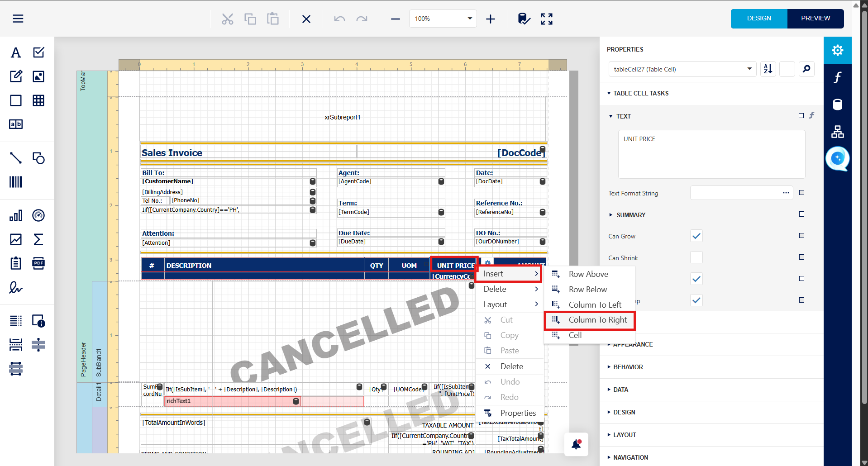This screenshot has height=466, width=868.
Task: Click the search icon in the Properties panel
Action: [806, 69]
